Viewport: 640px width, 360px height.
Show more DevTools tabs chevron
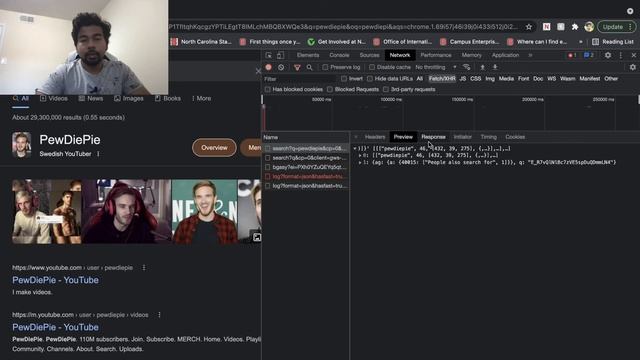click(x=530, y=55)
